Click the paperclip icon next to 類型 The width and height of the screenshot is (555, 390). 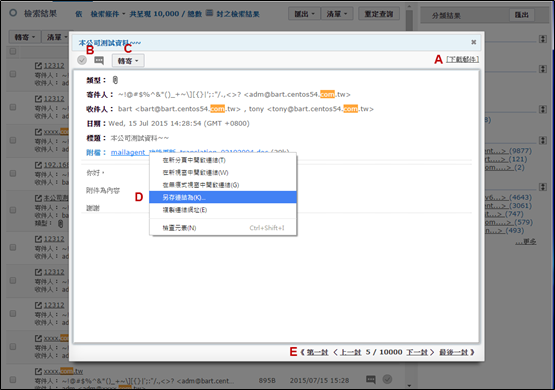tap(115, 80)
